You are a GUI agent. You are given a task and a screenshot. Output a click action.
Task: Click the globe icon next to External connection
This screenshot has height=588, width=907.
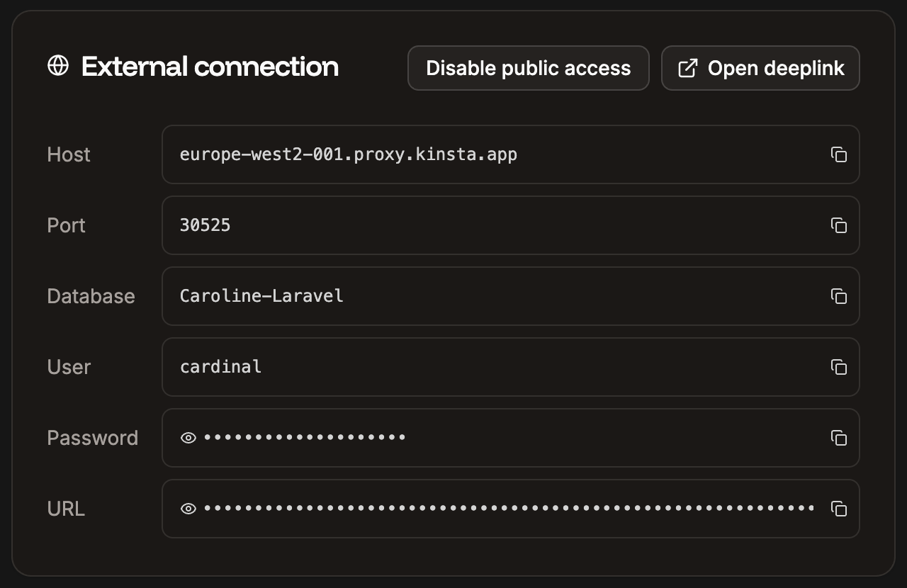click(x=58, y=65)
